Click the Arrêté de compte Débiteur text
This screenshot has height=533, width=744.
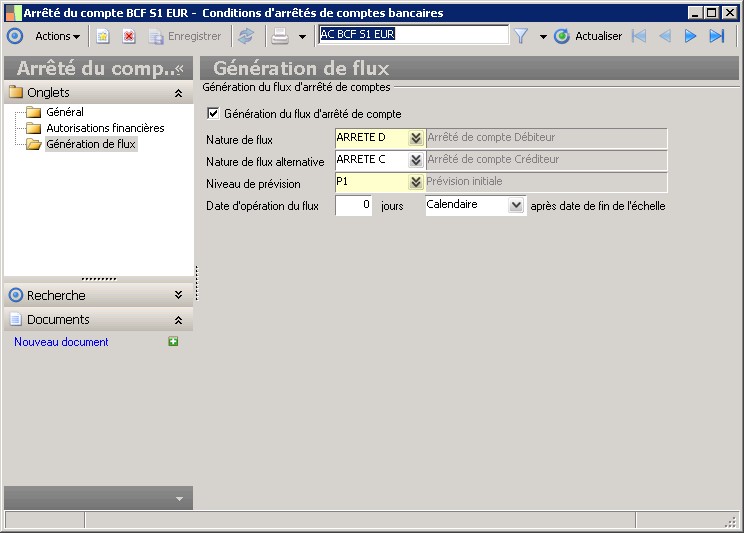[491, 138]
